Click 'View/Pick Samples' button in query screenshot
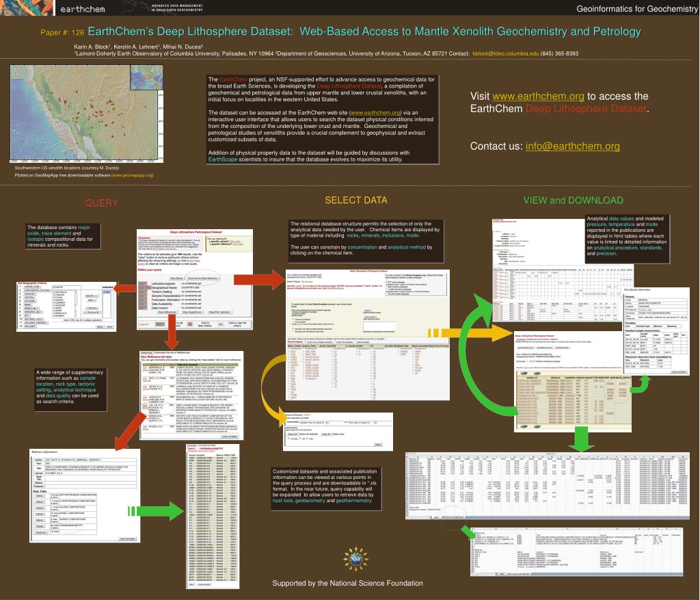 click(219, 312)
